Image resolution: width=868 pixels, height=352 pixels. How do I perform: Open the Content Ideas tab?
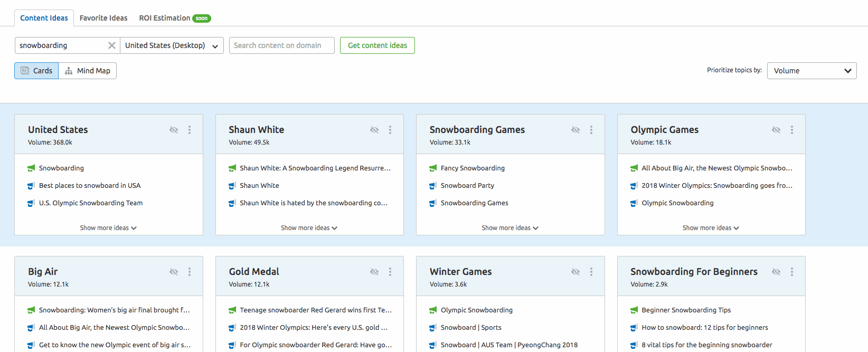pyautogui.click(x=44, y=18)
